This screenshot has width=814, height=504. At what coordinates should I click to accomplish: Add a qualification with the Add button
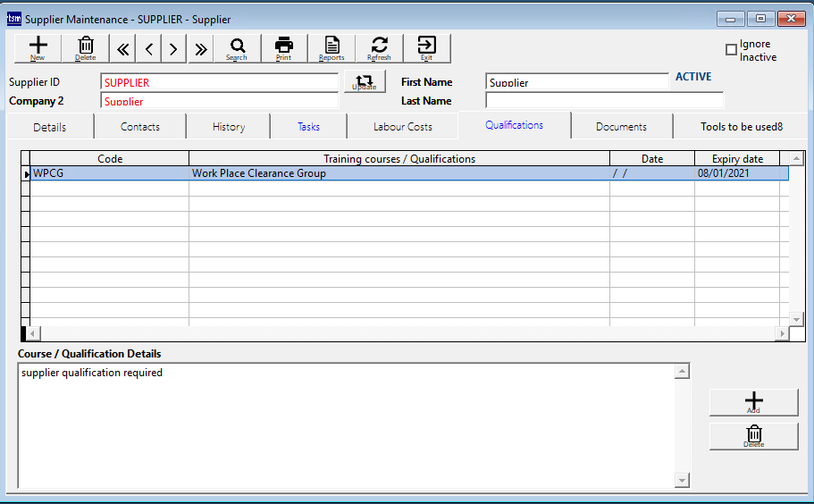point(753,402)
